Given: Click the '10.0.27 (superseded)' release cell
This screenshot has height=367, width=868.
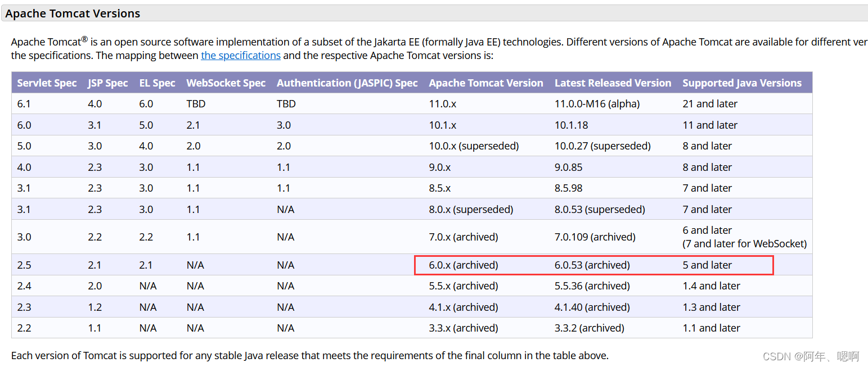Looking at the screenshot, I should (x=602, y=146).
